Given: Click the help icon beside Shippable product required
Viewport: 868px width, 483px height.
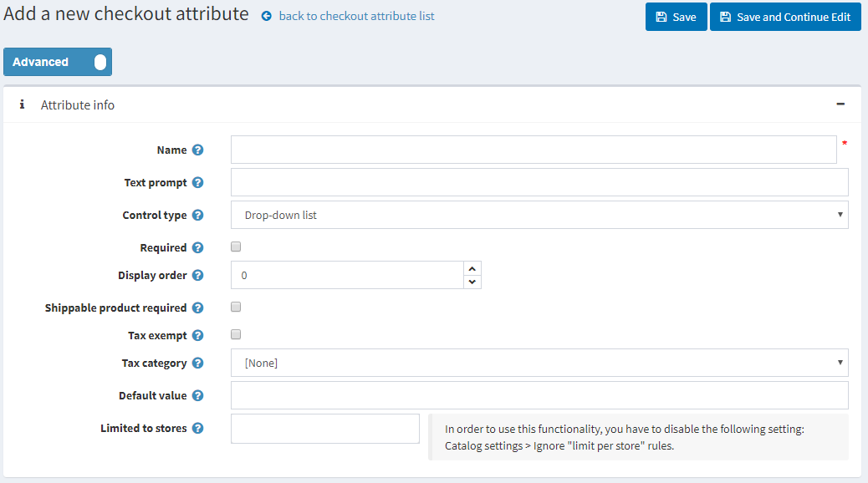Looking at the screenshot, I should 199,307.
